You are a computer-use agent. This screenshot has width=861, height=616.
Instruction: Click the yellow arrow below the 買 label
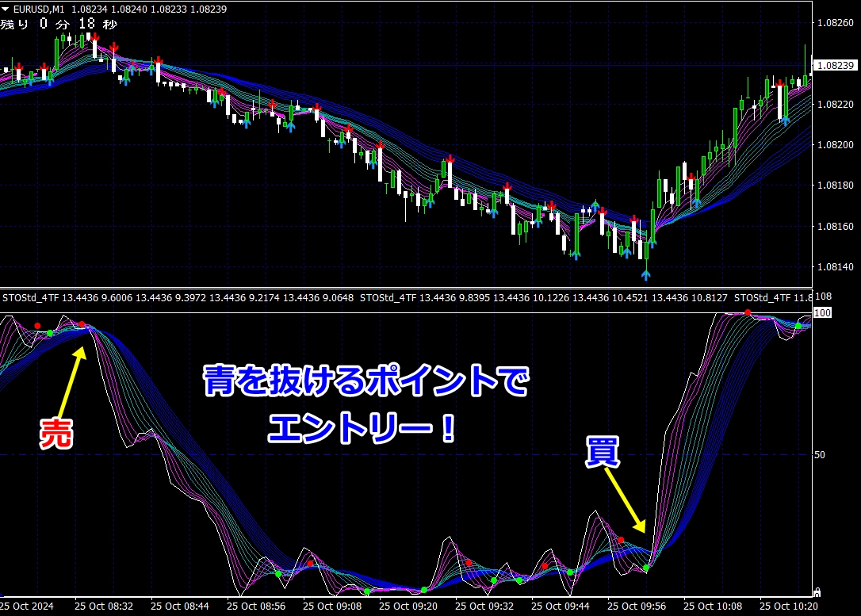click(x=625, y=499)
